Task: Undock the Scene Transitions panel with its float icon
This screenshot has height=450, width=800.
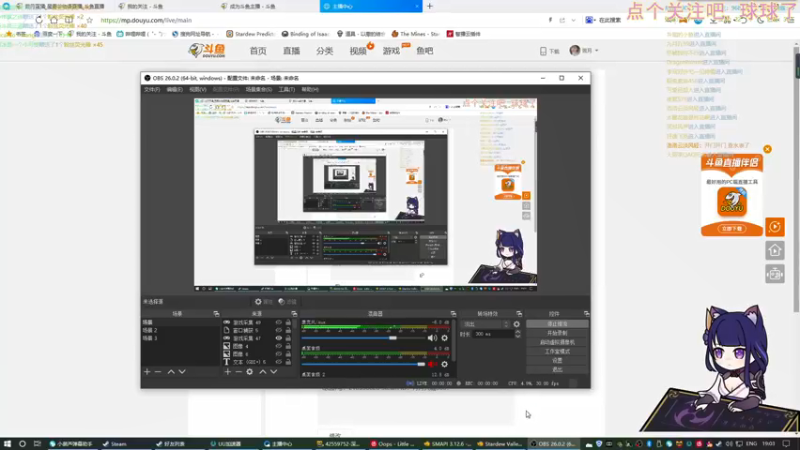Action: [x=519, y=314]
